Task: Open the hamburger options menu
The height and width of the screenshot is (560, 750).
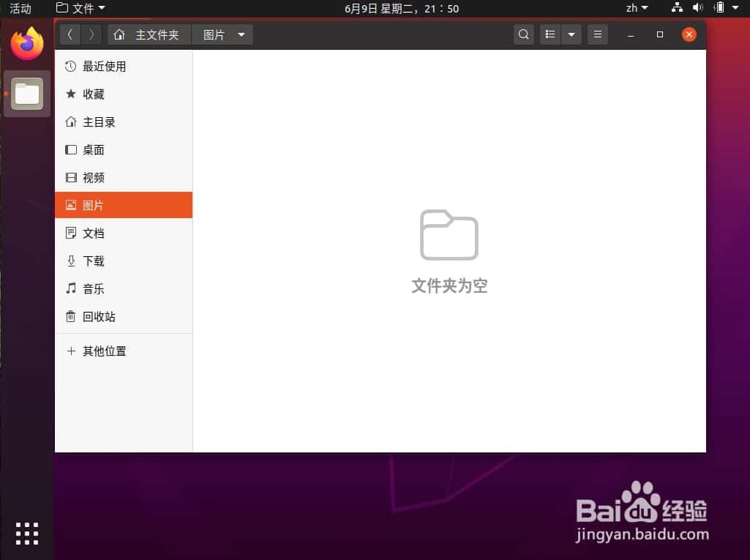Action: pos(597,34)
